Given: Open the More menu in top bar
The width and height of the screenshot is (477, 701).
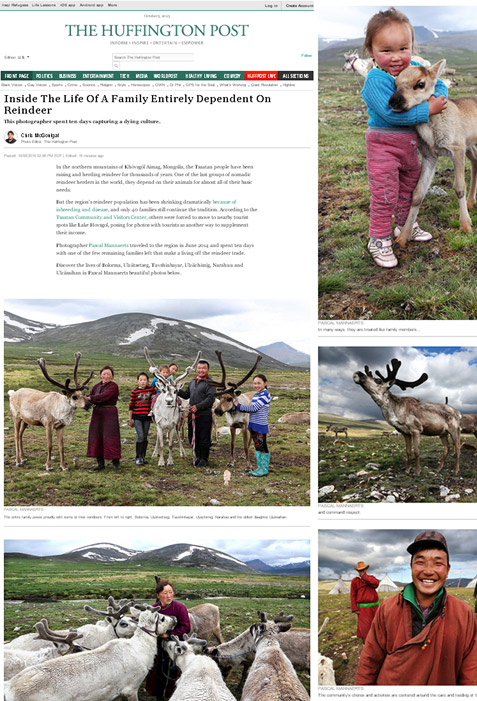Looking at the screenshot, I should [x=112, y=5].
